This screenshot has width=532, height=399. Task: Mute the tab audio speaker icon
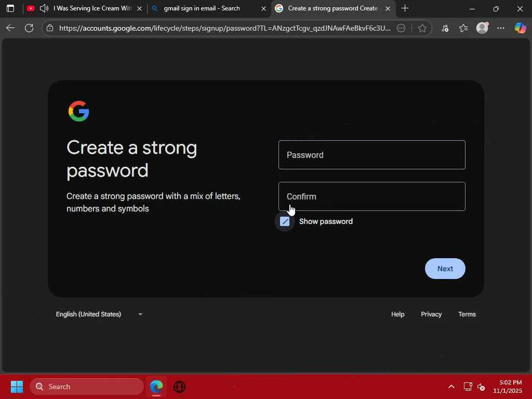pyautogui.click(x=44, y=8)
